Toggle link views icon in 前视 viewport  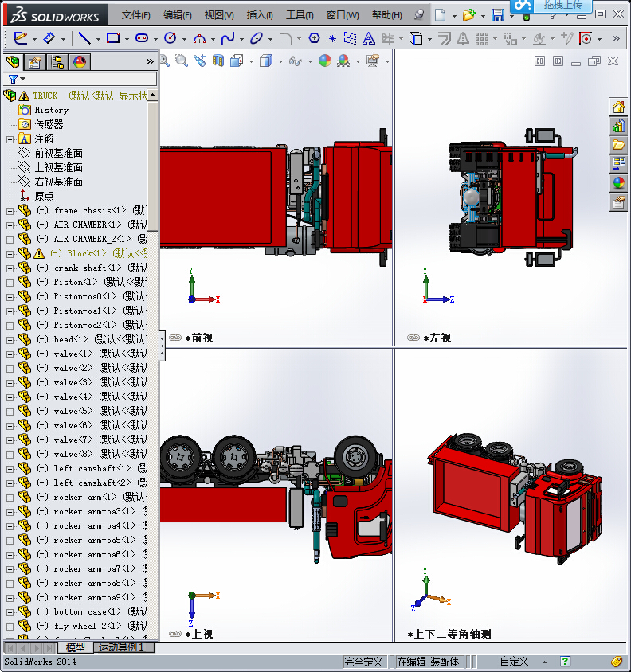(x=175, y=338)
